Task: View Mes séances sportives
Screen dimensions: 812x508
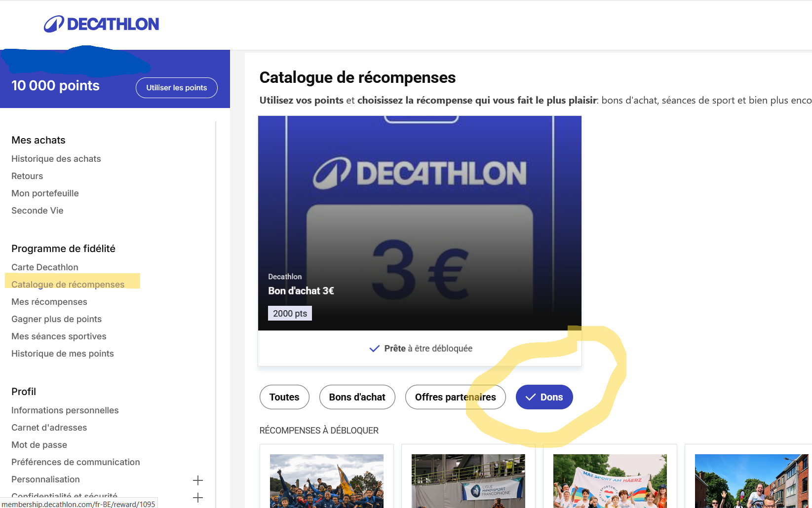Action: 59,336
